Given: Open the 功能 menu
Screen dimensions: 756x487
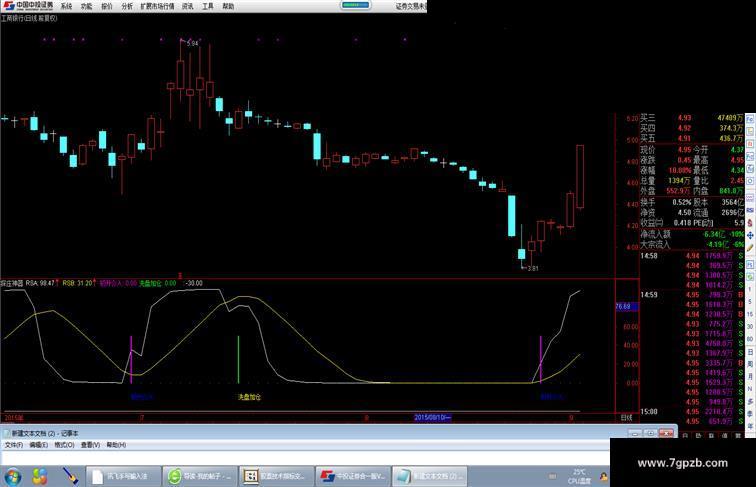Looking at the screenshot, I should 86,6.
